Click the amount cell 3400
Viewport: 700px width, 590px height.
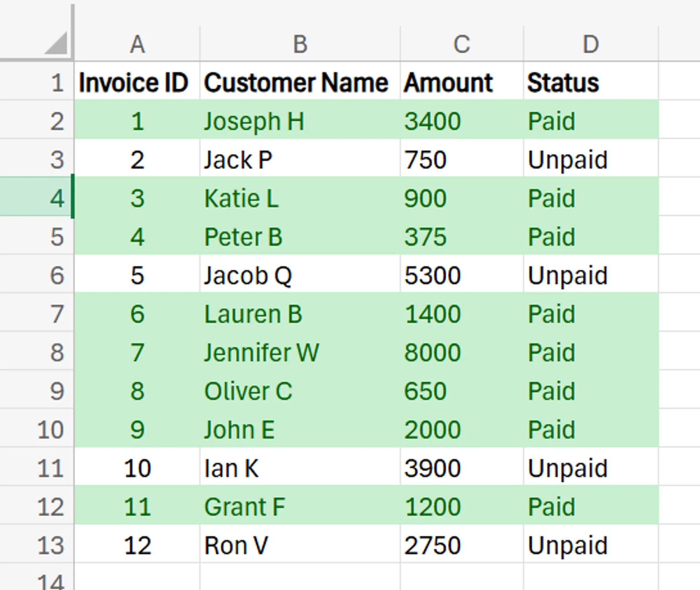point(462,119)
